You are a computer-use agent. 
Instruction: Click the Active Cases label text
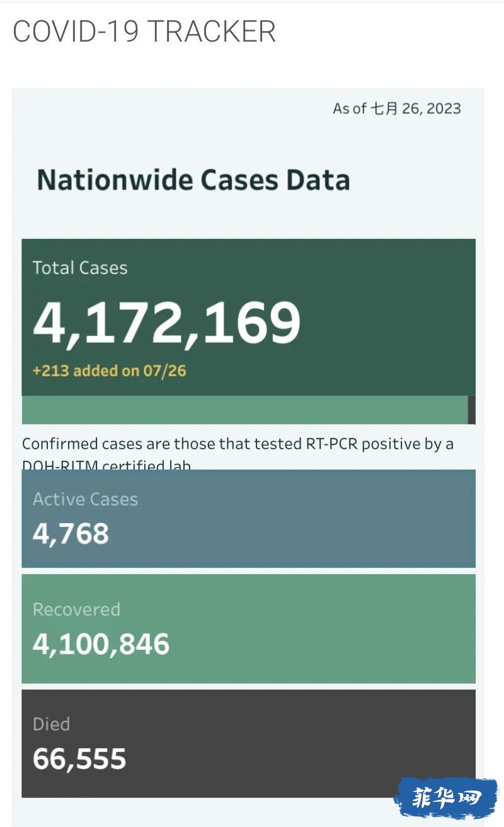tap(85, 499)
